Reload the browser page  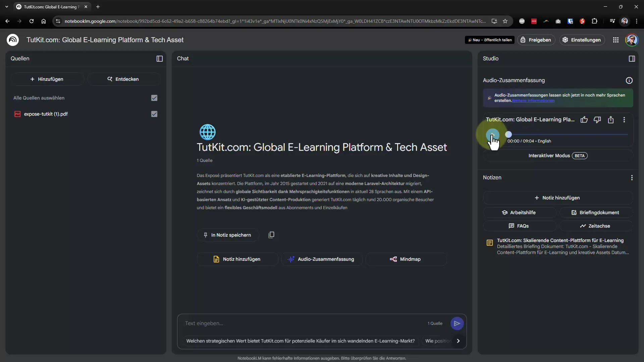(x=32, y=21)
